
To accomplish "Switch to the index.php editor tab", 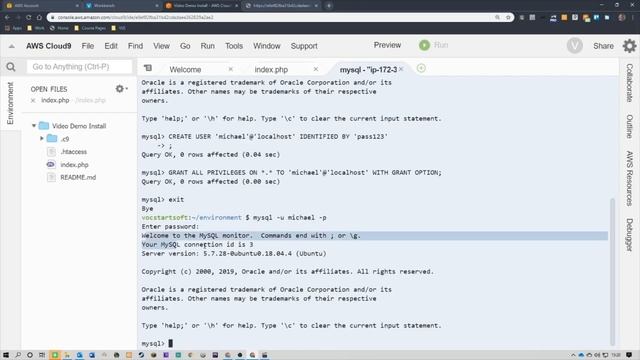I will (x=271, y=69).
